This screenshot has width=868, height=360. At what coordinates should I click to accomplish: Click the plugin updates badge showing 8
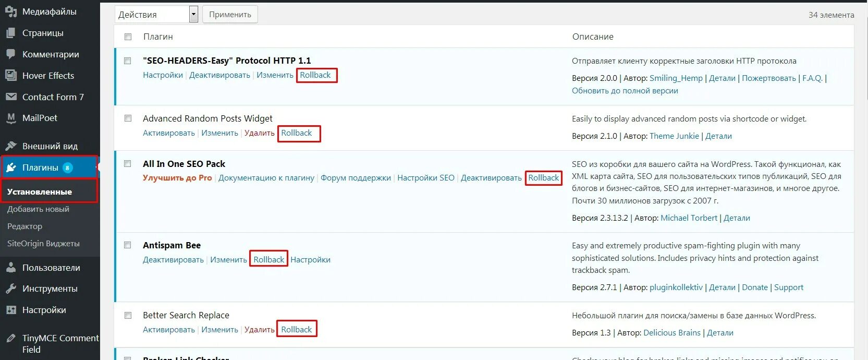68,167
